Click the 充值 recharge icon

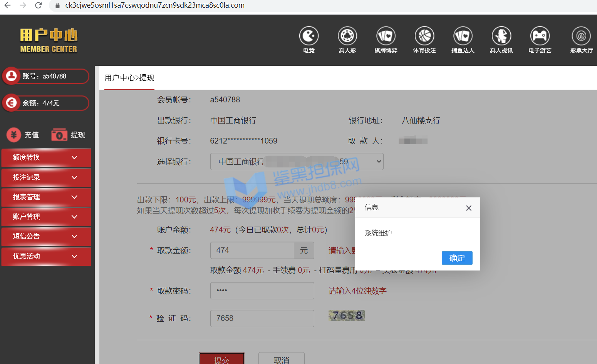click(x=14, y=135)
